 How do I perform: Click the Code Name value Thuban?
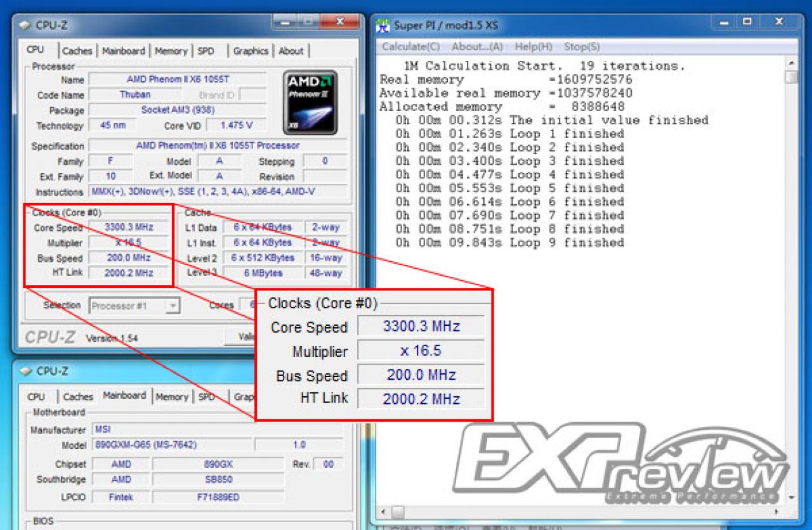coord(135,94)
